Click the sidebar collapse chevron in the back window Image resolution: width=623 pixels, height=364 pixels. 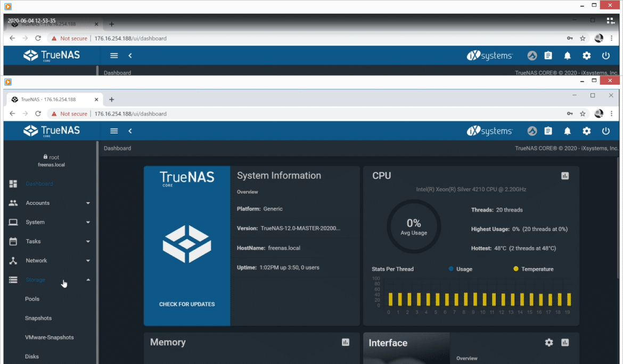point(130,55)
